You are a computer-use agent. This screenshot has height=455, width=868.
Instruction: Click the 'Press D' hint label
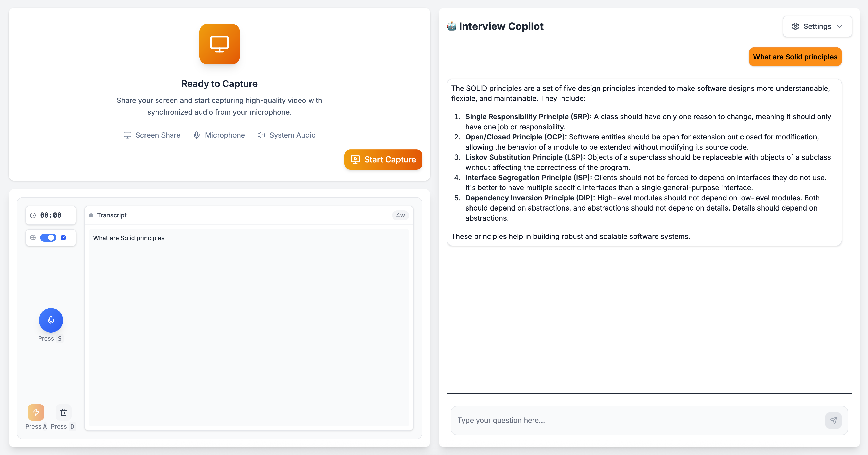tap(63, 426)
